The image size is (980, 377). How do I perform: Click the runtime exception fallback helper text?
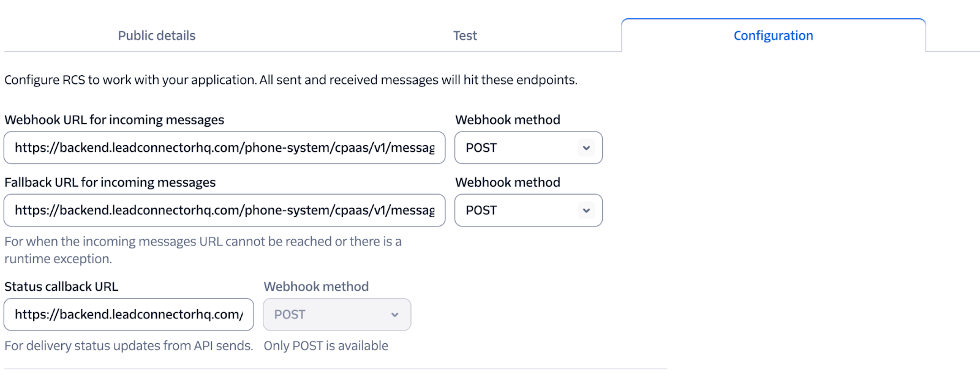point(202,250)
